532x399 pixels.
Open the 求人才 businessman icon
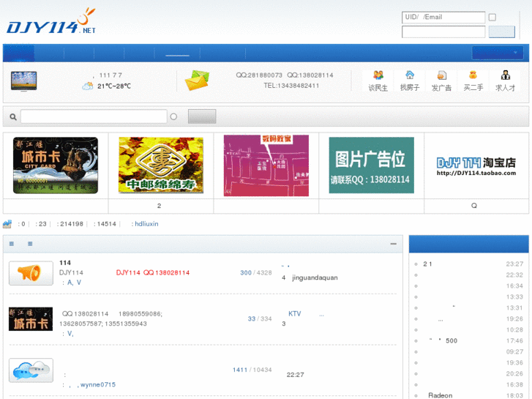pos(505,75)
